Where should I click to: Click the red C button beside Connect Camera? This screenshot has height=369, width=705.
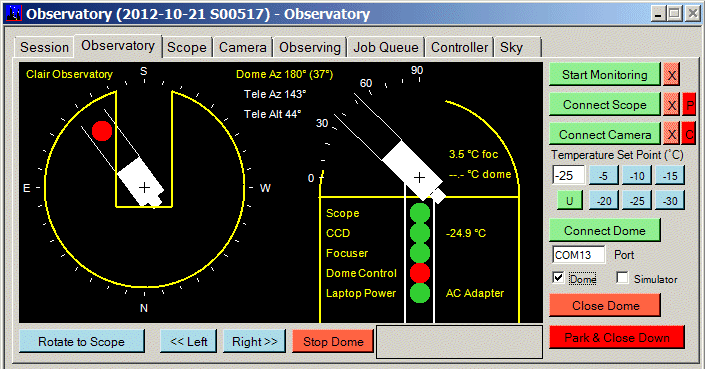tap(689, 134)
